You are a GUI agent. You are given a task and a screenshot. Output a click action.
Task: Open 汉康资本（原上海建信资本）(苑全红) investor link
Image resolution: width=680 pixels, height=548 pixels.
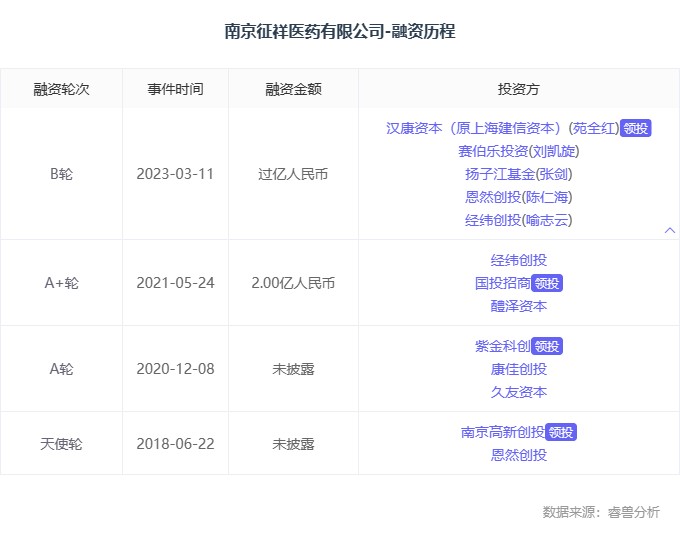[x=503, y=128]
